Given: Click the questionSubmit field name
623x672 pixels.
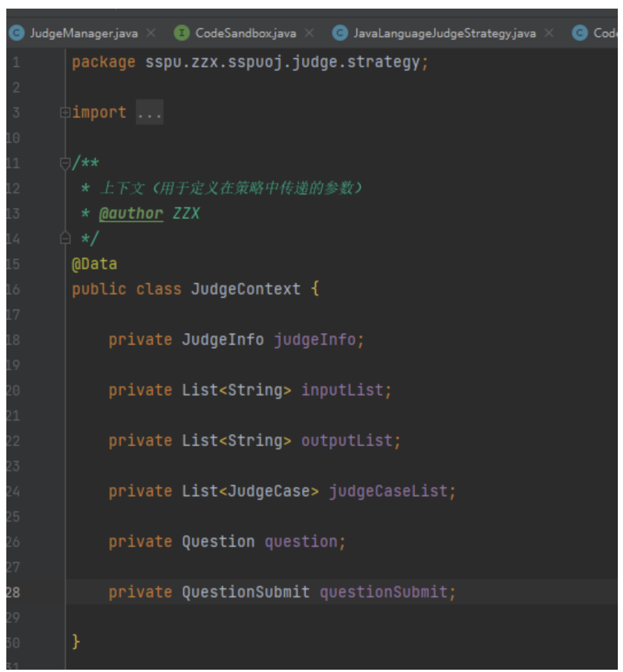Looking at the screenshot, I should point(383,592).
